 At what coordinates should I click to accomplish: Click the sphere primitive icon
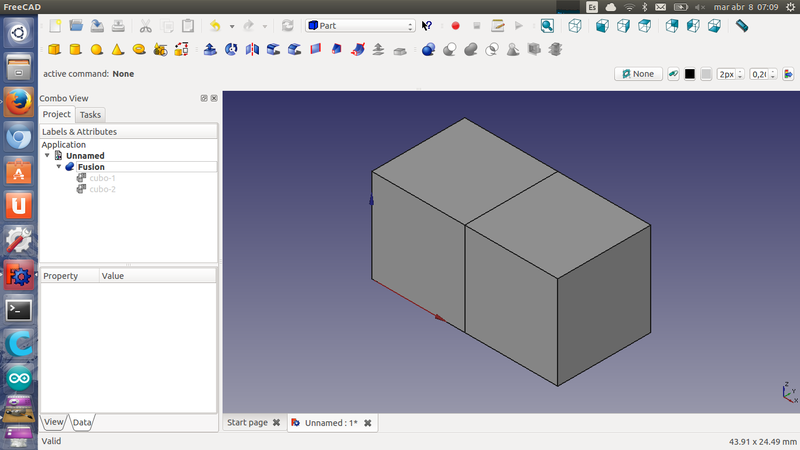(x=97, y=48)
